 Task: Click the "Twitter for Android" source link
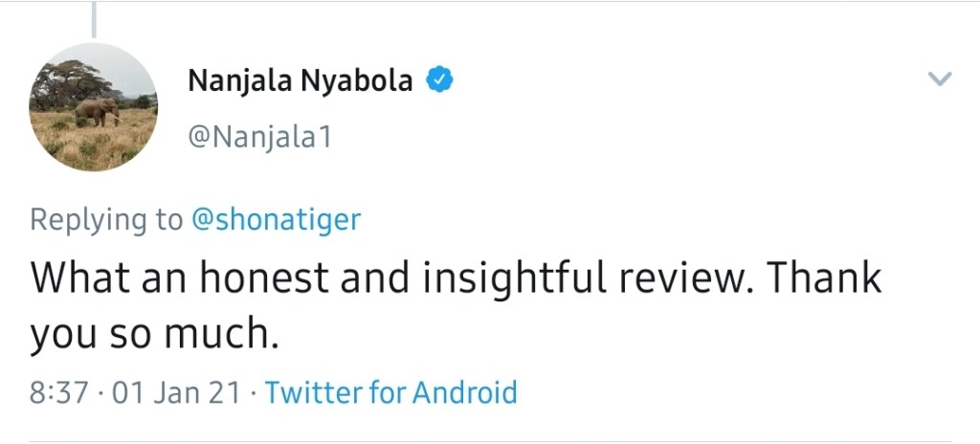click(390, 392)
